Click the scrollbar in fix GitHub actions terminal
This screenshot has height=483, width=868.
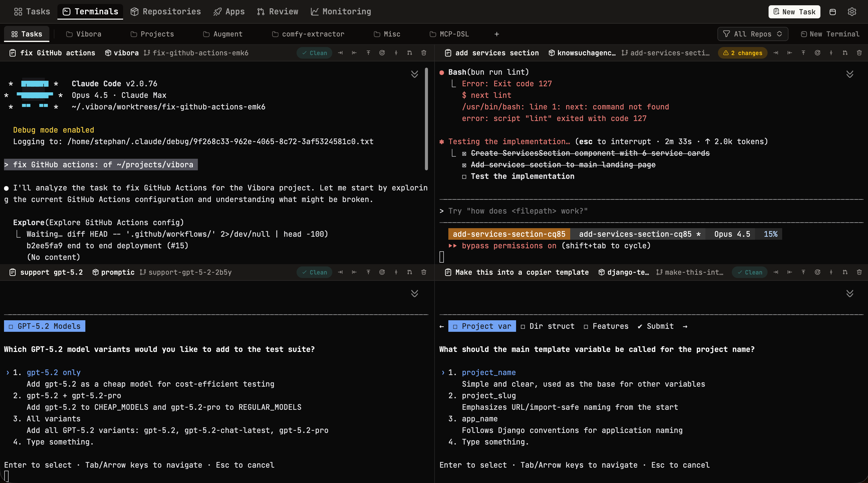point(427,119)
